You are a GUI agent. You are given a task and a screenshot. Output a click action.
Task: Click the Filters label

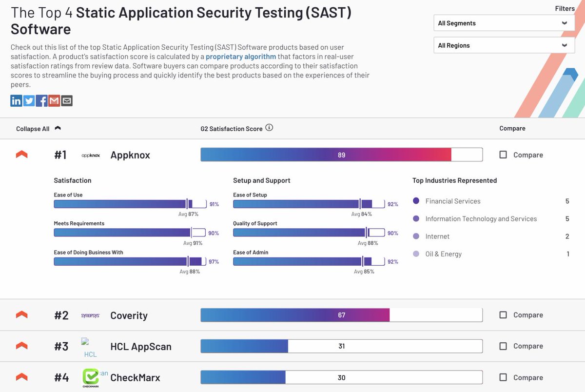pos(565,8)
